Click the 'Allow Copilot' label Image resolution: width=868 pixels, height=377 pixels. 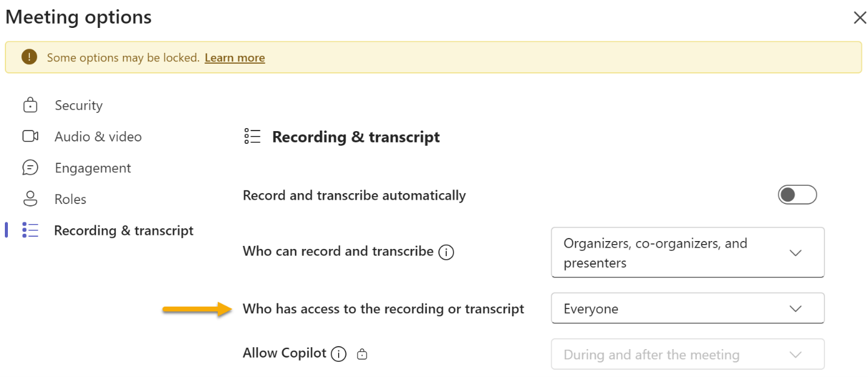[285, 353]
